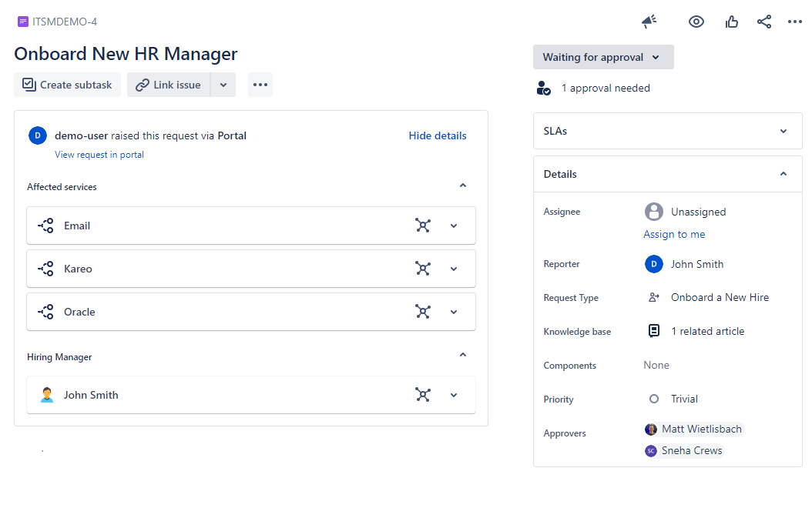Click John Smith name under Hiring Manager
This screenshot has height=508, width=812.
point(91,395)
